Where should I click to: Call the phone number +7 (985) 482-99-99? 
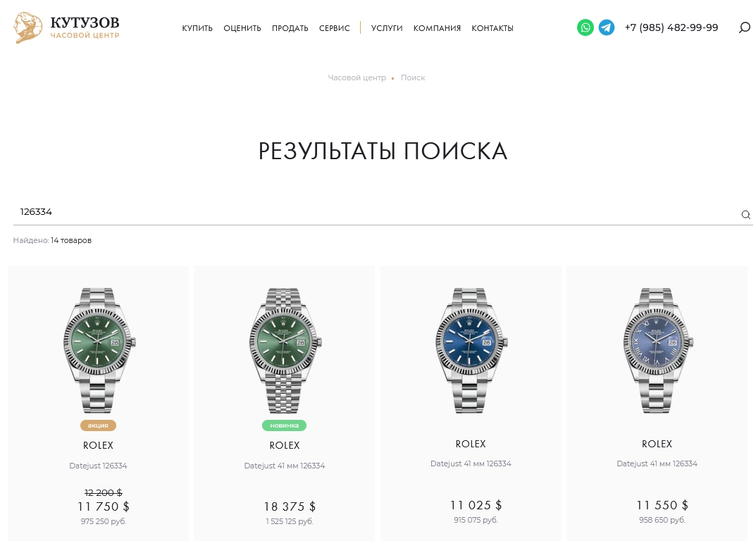[x=671, y=27]
